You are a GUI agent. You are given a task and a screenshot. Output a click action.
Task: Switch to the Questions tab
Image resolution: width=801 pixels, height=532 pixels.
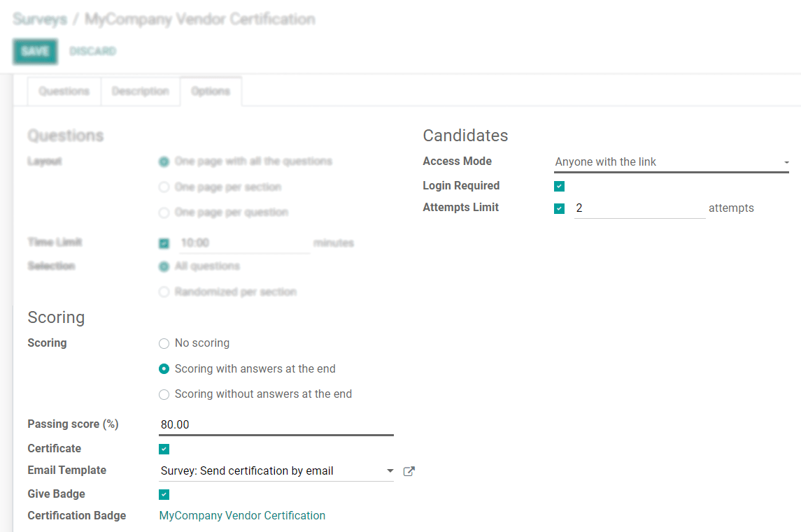click(x=64, y=92)
